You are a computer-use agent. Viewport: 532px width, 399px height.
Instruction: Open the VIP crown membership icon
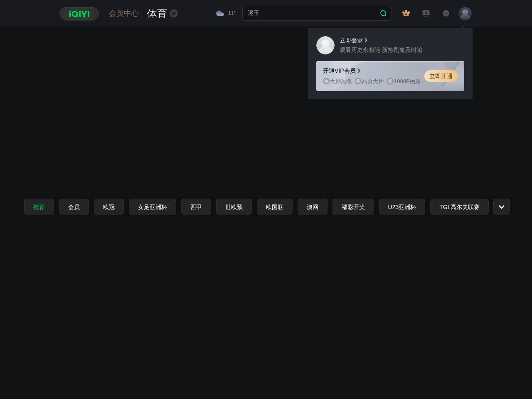[x=406, y=13]
